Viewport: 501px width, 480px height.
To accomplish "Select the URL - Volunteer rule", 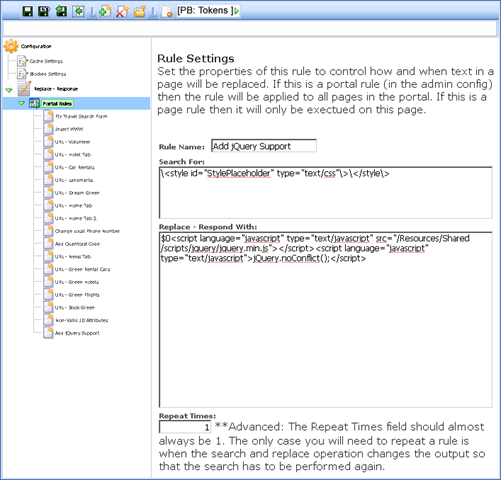I will coord(73,142).
